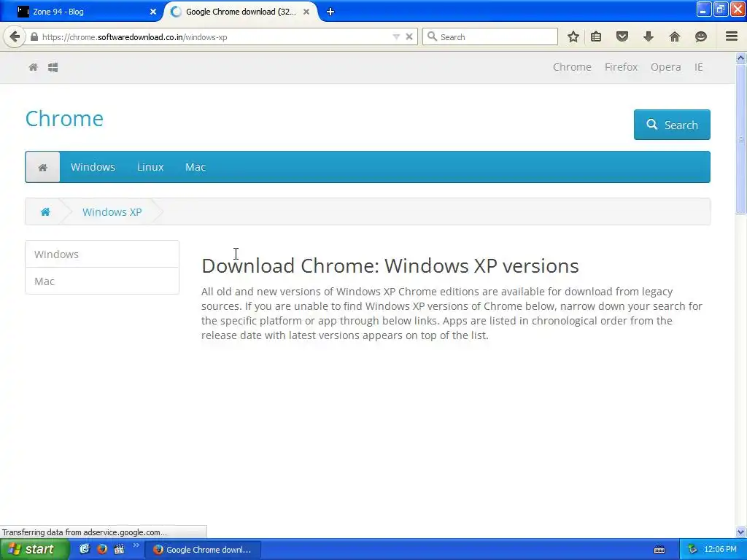Viewport: 747px width, 560px height.
Task: Close the Google Chrome download tab
Action: pyautogui.click(x=306, y=12)
